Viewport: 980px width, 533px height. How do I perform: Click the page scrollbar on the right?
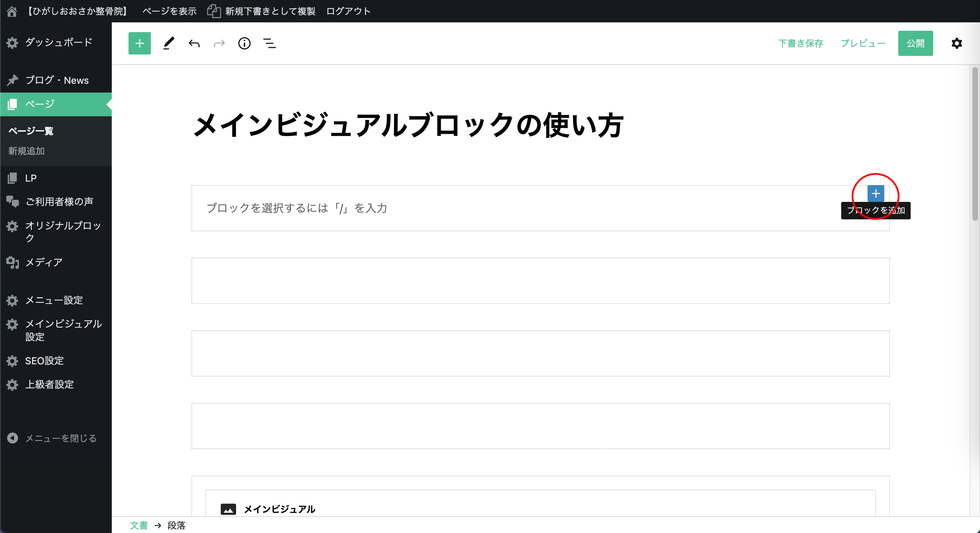point(975,145)
